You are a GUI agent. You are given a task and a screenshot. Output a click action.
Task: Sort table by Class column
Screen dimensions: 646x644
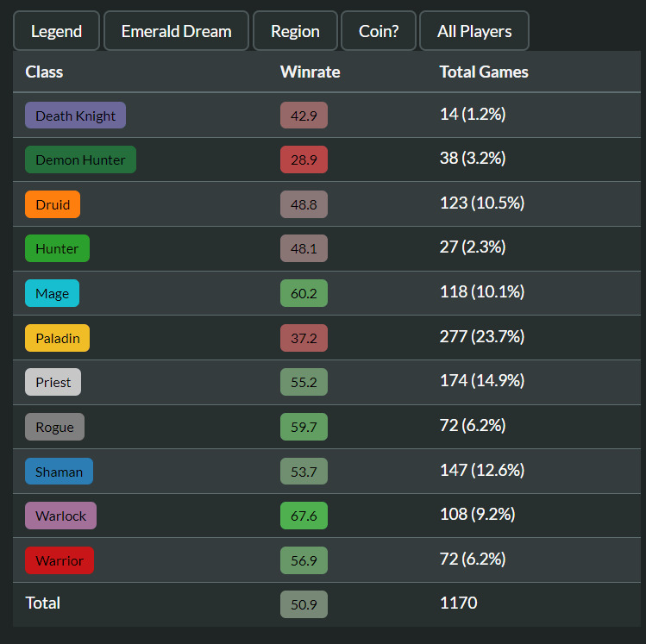[x=44, y=72]
